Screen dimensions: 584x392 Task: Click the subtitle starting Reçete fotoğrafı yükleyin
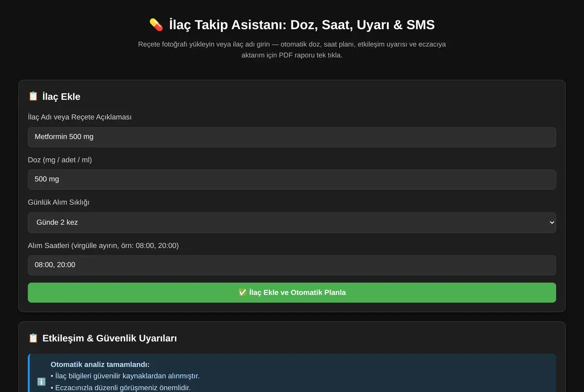[292, 50]
